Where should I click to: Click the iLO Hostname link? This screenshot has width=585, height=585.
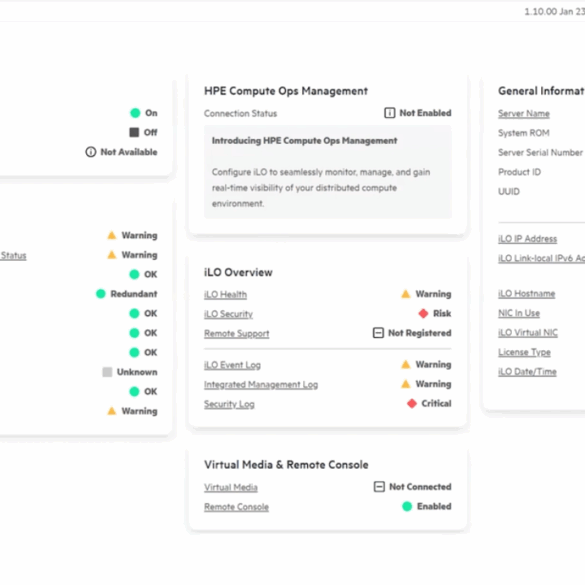(x=526, y=294)
